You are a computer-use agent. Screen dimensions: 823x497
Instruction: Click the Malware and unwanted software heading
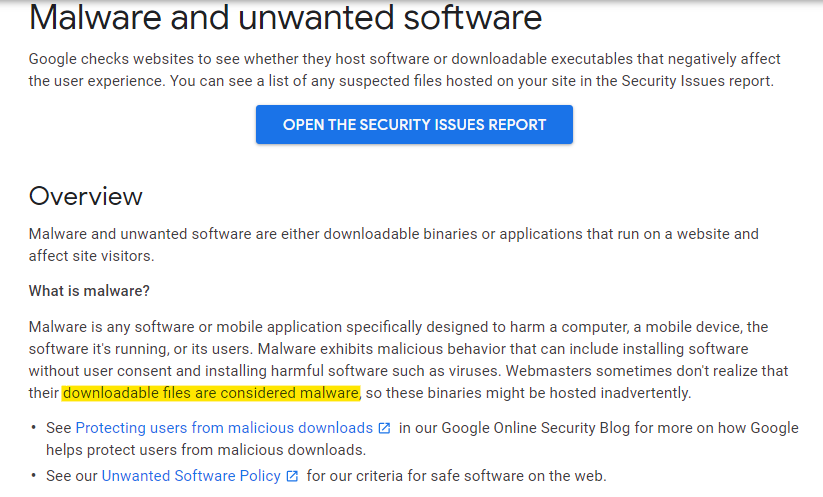click(x=285, y=17)
